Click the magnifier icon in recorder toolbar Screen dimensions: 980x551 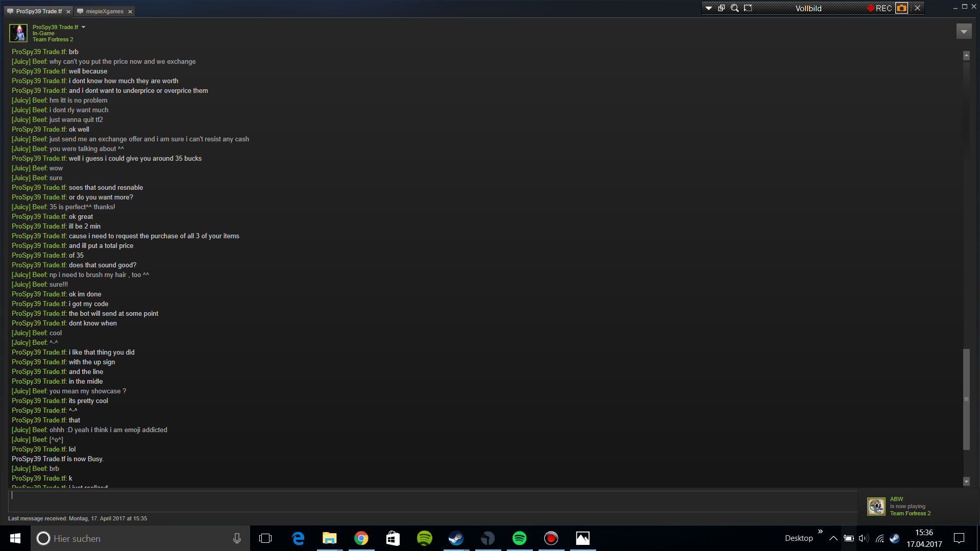point(734,8)
